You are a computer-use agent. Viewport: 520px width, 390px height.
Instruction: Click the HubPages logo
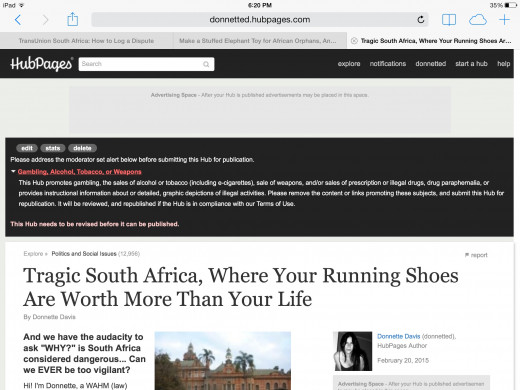(42, 64)
